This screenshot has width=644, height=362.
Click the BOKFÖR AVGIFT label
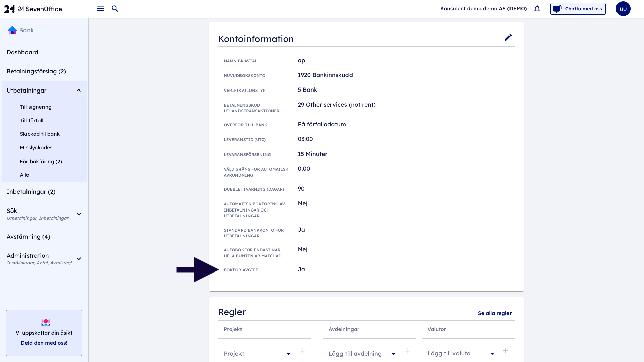click(241, 270)
